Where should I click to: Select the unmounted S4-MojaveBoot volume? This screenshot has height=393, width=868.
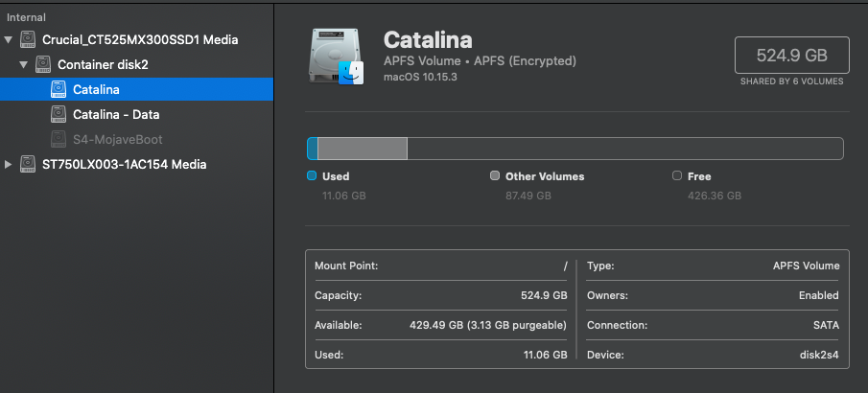pos(118,140)
